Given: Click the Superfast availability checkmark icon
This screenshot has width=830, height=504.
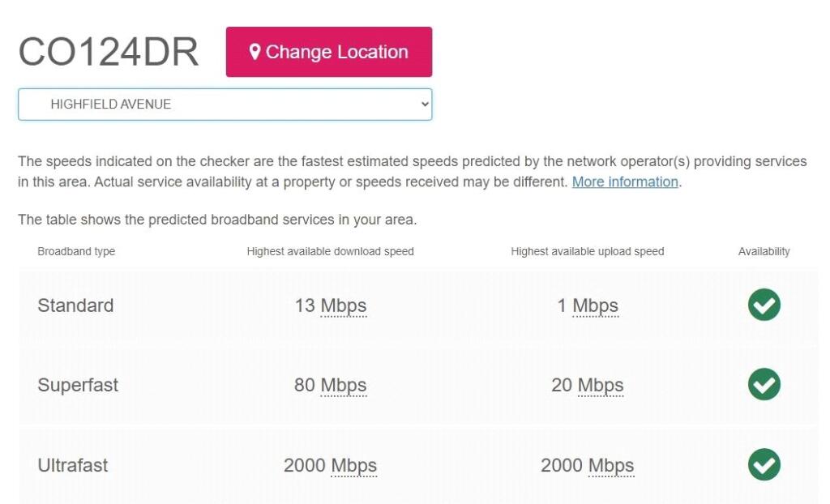Looking at the screenshot, I should point(764,385).
